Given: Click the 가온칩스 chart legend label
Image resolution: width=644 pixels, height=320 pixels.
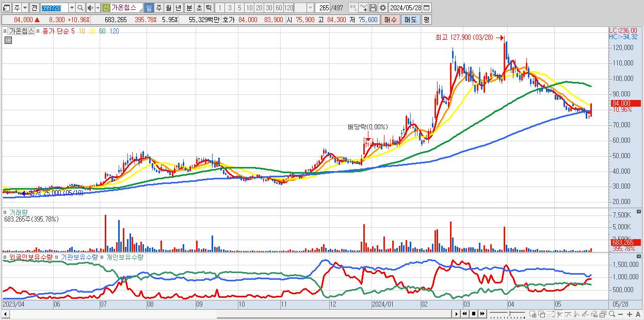Looking at the screenshot, I should coord(22,31).
